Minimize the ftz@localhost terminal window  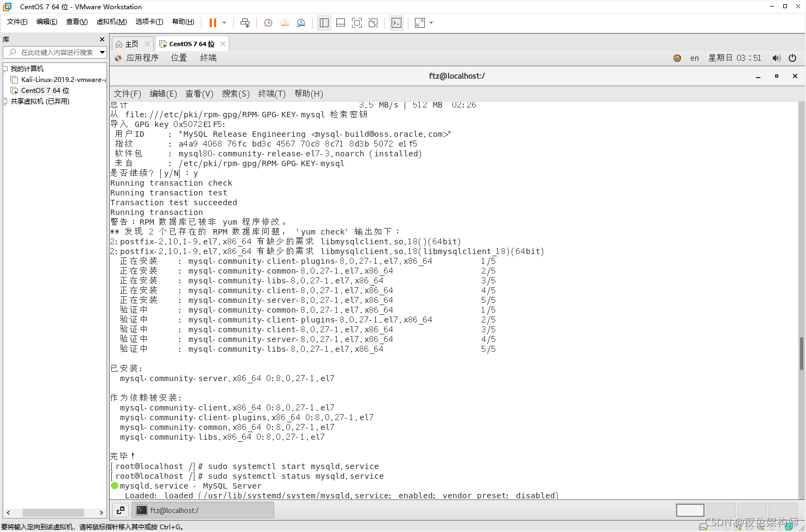[758, 77]
